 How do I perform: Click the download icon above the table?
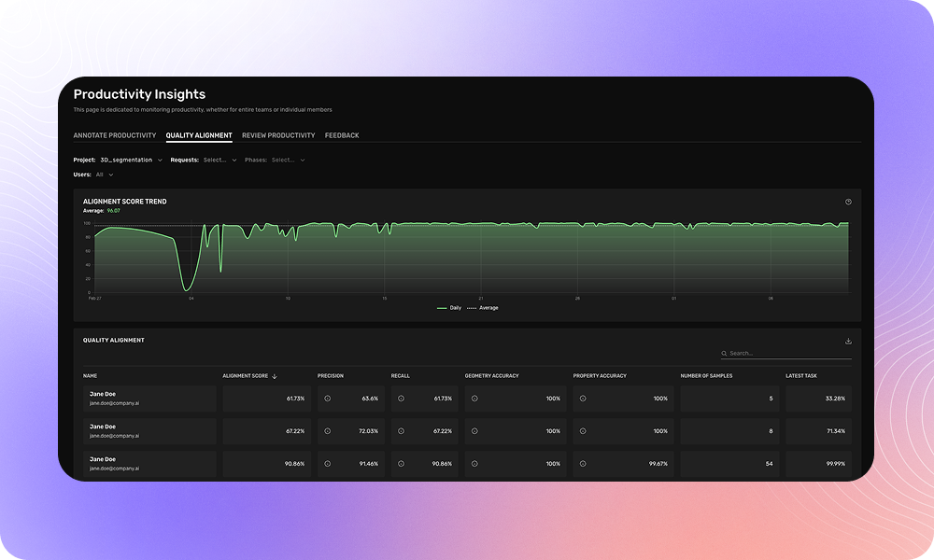pos(848,340)
